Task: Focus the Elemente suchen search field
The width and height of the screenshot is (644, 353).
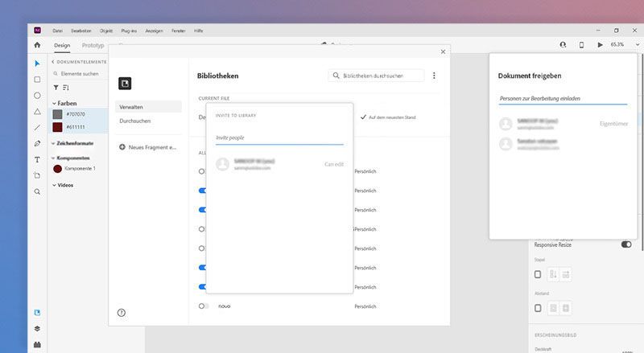Action: click(x=79, y=74)
